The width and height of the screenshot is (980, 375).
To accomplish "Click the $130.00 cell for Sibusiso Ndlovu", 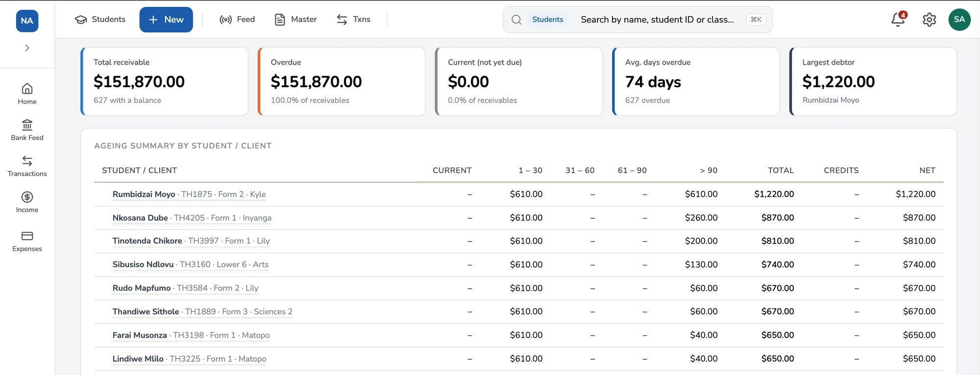I will point(701,264).
